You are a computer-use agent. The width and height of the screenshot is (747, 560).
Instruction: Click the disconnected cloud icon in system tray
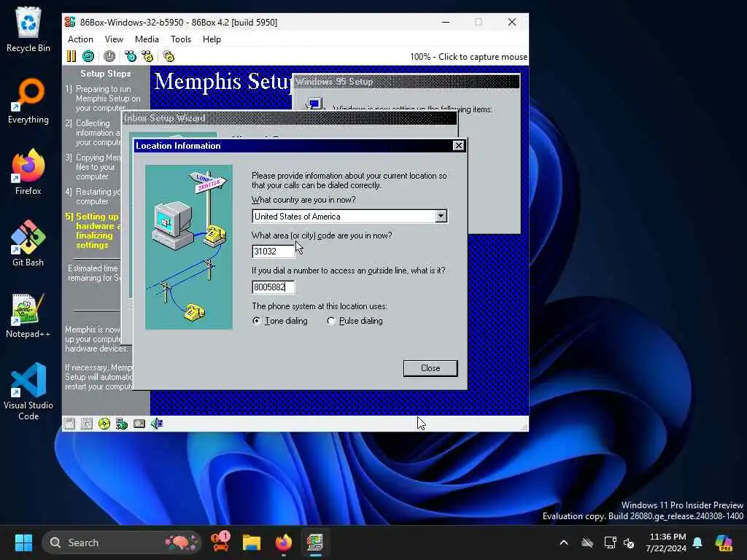pos(587,542)
